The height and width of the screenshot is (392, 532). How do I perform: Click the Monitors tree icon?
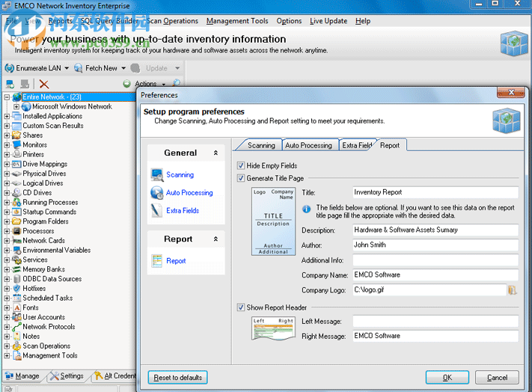[x=16, y=145]
